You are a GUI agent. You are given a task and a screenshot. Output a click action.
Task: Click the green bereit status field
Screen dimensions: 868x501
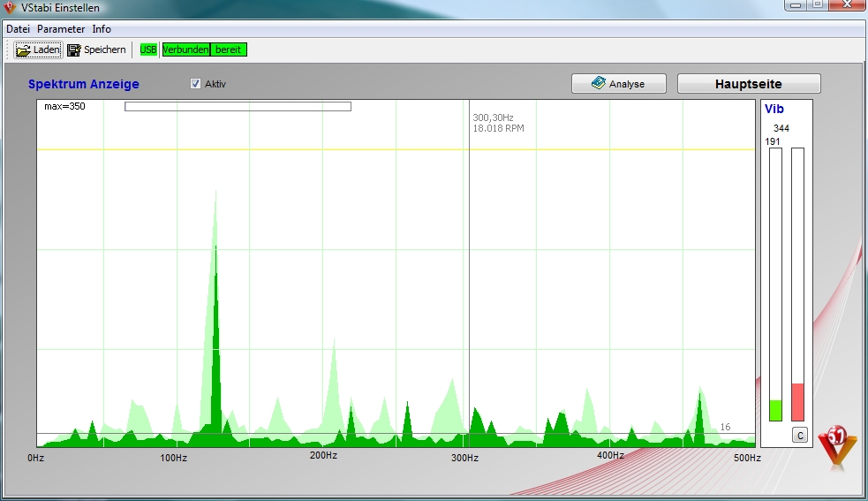(229, 49)
